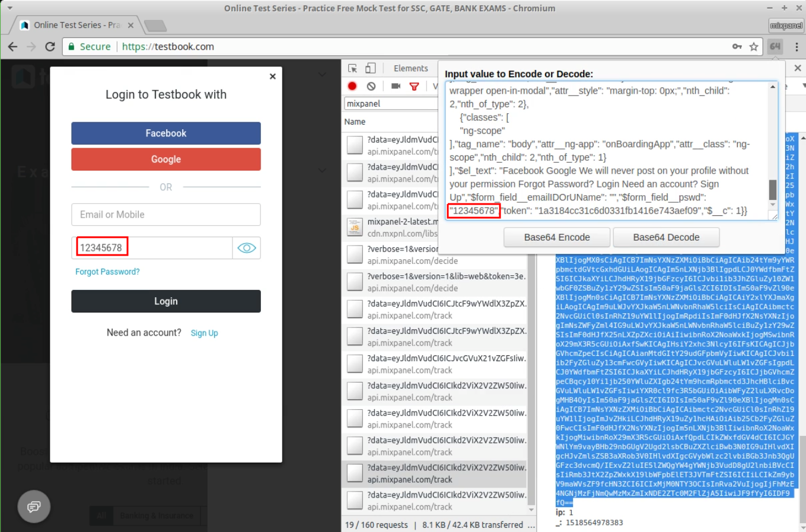Toggle capture screenshots camera icon
The height and width of the screenshot is (532, 806).
click(x=396, y=86)
